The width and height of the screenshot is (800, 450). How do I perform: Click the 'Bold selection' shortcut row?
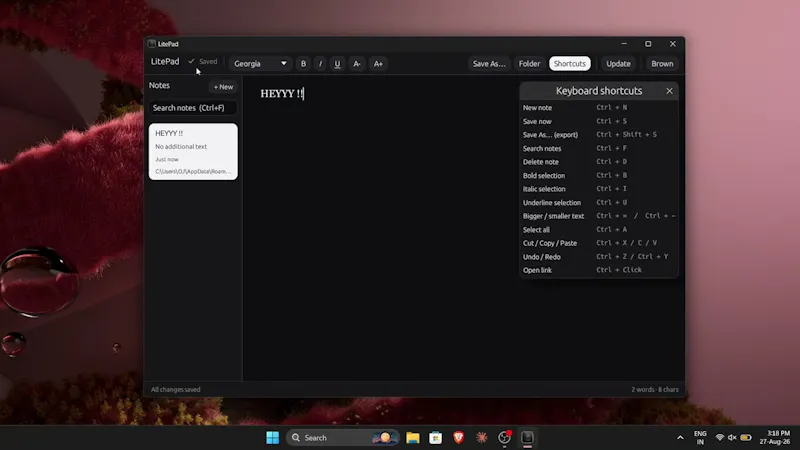tap(598, 176)
